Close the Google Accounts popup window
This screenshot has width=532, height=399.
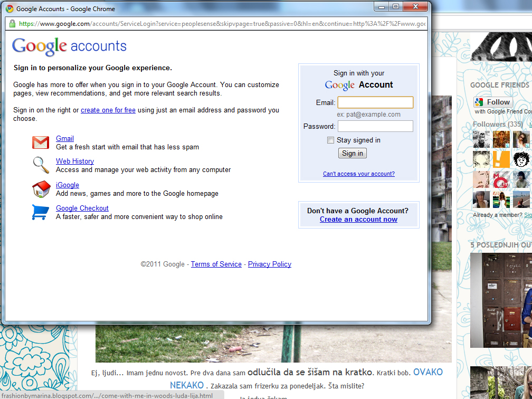click(x=415, y=6)
